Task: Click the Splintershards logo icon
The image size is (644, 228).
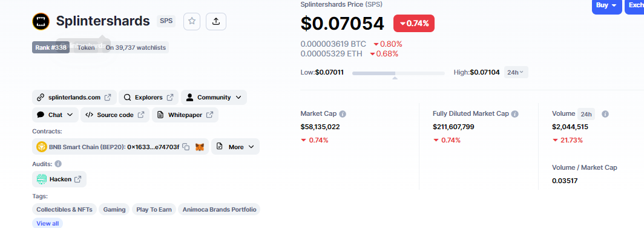Action: click(41, 21)
